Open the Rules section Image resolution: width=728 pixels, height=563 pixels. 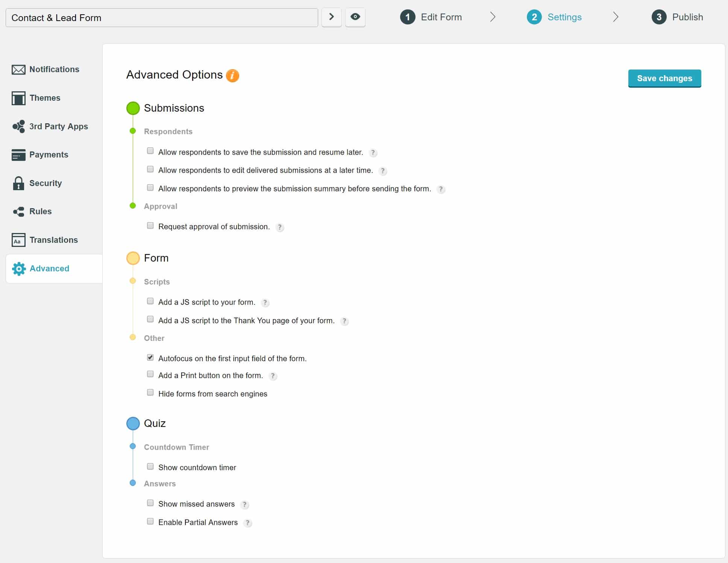click(40, 212)
